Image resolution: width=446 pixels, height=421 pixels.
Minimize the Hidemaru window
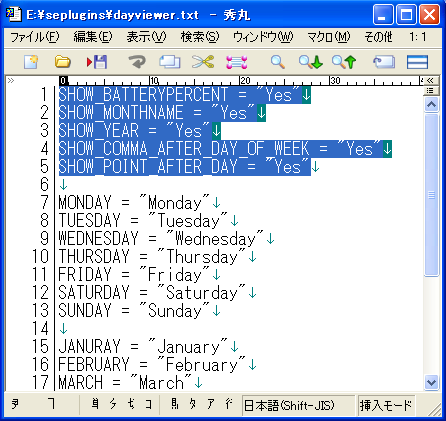coord(383,15)
